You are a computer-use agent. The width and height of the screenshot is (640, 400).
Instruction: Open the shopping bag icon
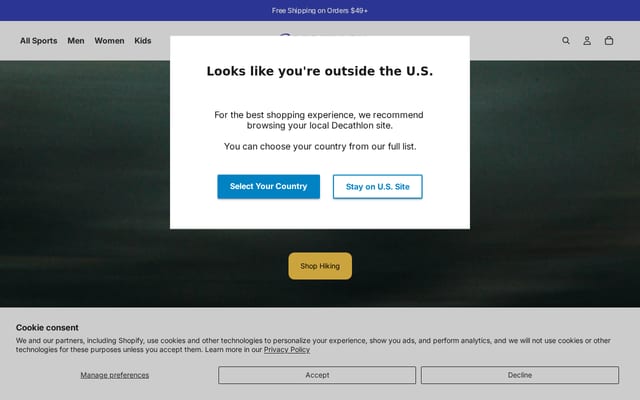pos(609,40)
